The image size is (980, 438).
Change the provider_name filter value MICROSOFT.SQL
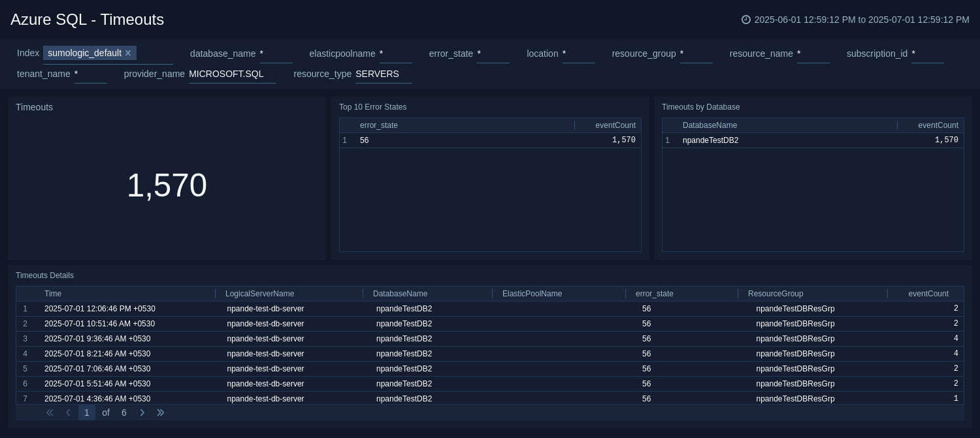tap(233, 74)
